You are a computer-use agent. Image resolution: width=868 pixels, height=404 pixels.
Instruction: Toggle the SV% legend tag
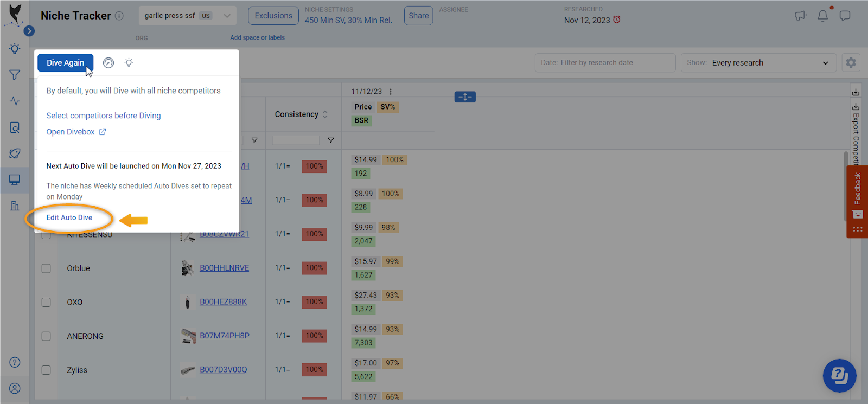click(388, 107)
